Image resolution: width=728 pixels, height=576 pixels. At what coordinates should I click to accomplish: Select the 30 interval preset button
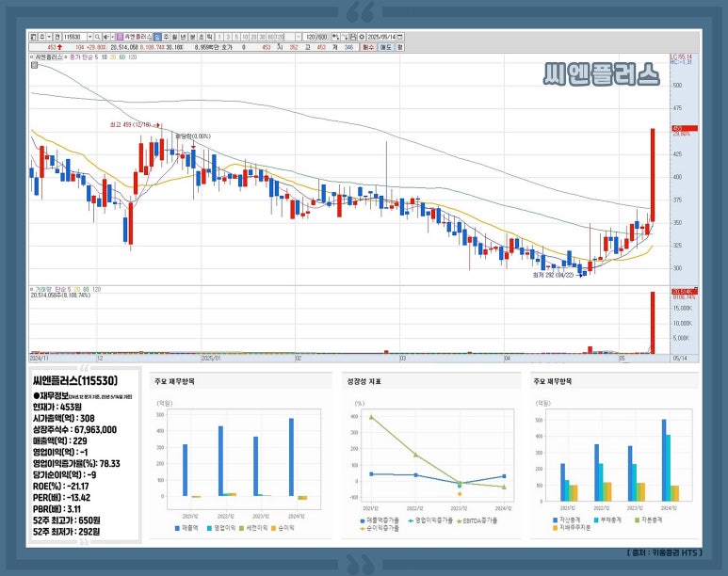[x=262, y=37]
